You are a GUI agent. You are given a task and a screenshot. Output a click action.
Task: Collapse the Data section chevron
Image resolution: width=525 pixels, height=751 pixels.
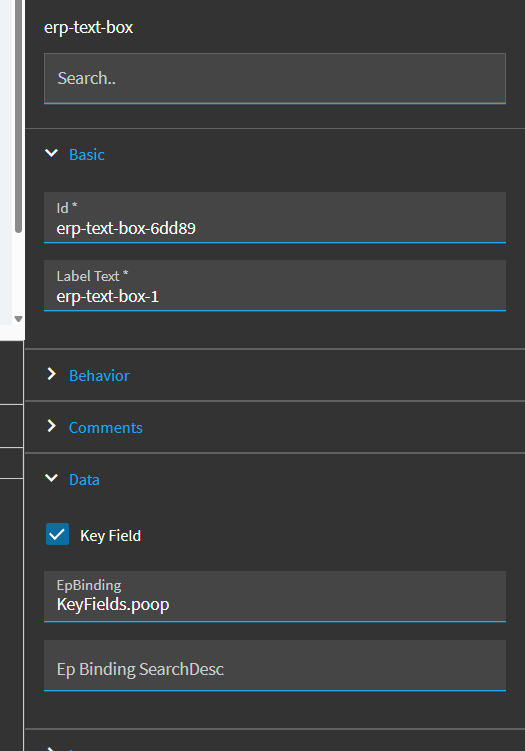51,478
